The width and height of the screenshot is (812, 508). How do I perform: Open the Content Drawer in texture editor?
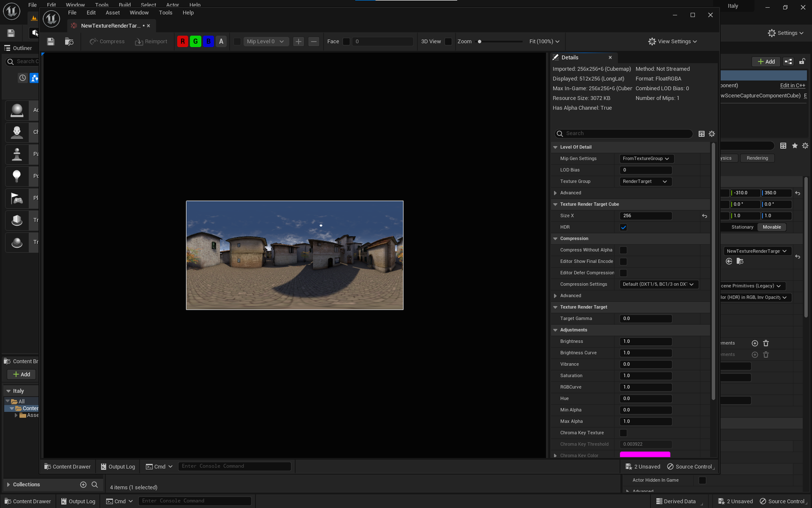[x=68, y=467]
